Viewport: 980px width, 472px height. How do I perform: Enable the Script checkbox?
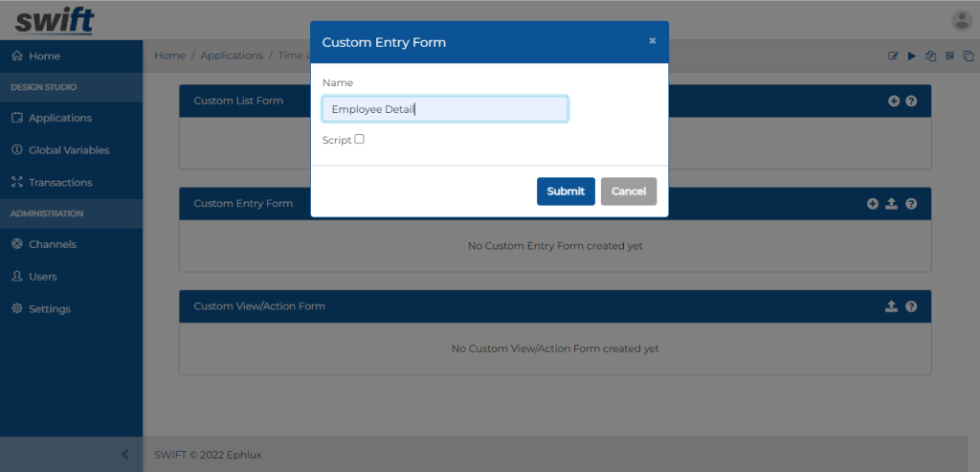click(360, 139)
